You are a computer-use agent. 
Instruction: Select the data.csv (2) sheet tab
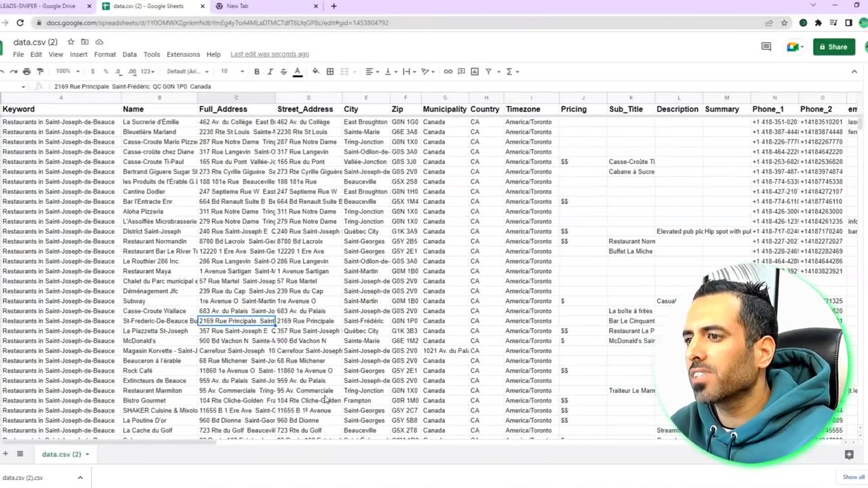click(x=65, y=454)
